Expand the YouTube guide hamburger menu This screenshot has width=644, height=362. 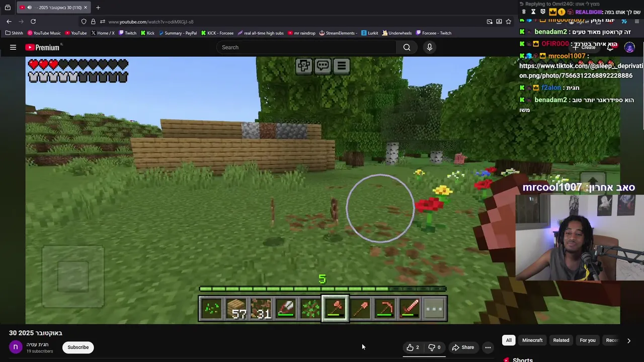pos(13,47)
